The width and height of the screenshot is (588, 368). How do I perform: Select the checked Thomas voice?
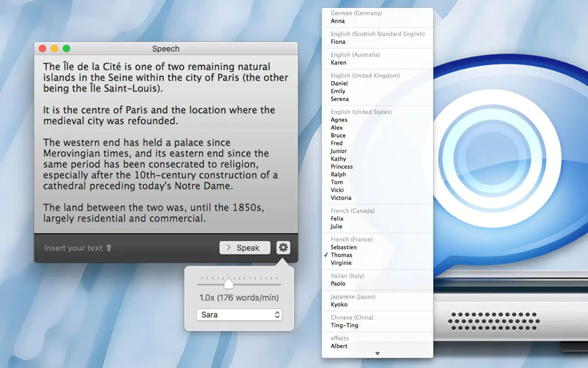coord(341,255)
